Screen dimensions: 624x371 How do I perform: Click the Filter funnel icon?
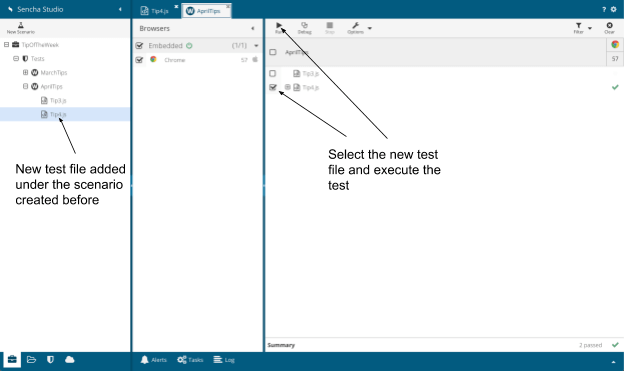[x=579, y=25]
